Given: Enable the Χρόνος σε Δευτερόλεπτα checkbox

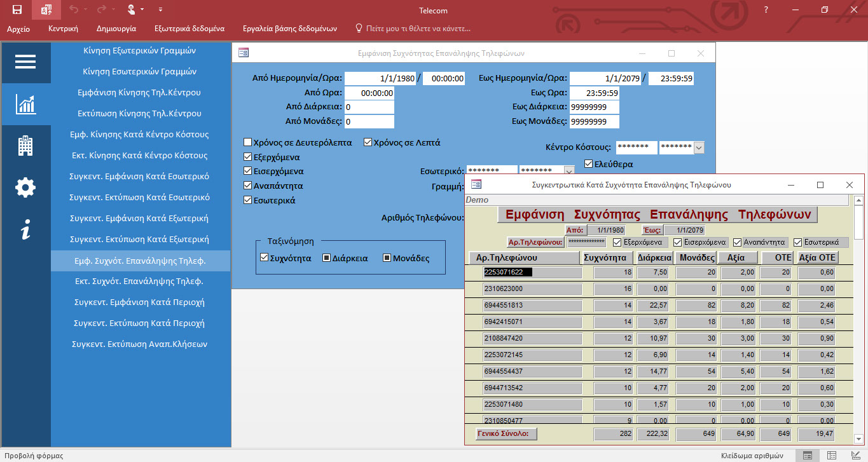Looking at the screenshot, I should [x=248, y=143].
